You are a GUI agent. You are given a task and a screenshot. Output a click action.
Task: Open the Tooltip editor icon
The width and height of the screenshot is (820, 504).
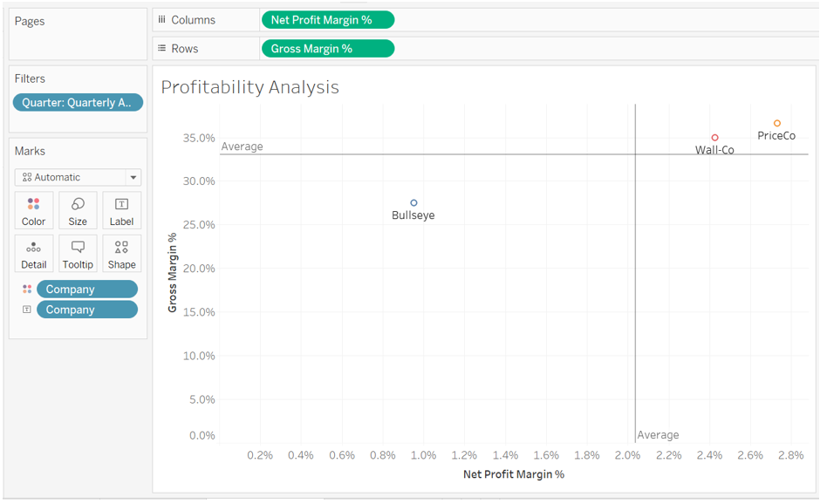(78, 253)
